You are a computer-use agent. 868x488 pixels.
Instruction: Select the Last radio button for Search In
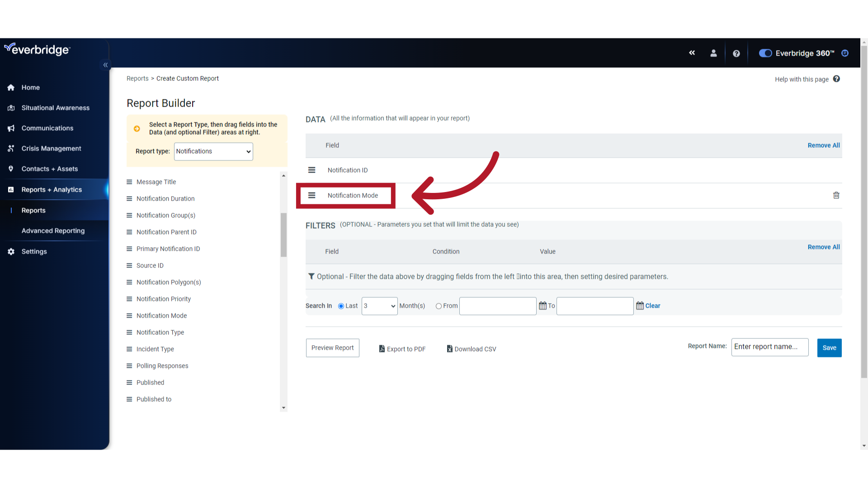340,305
